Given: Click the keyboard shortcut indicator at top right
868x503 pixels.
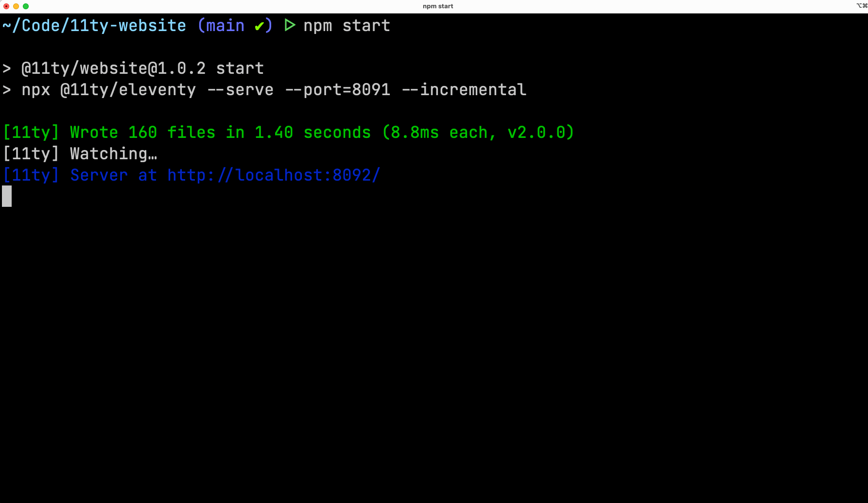Looking at the screenshot, I should 862,6.
